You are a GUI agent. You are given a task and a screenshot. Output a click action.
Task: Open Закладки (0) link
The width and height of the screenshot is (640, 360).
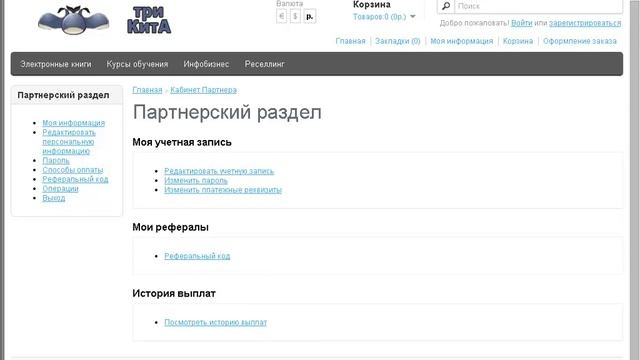(398, 41)
